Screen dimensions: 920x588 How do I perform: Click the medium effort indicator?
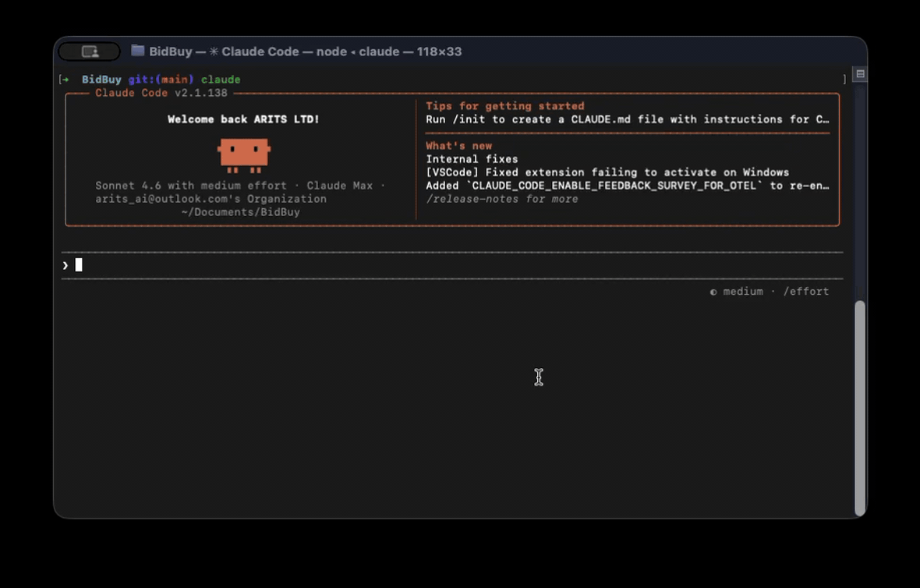(x=736, y=292)
